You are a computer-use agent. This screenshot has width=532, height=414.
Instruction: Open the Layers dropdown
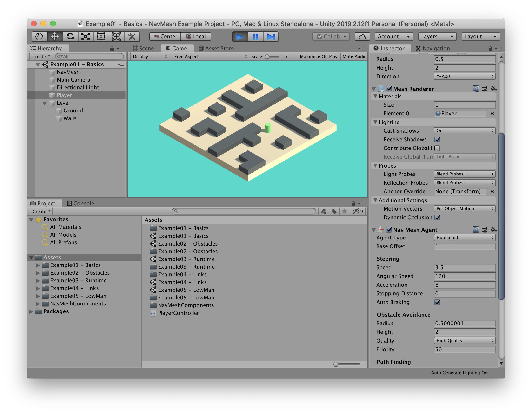(437, 37)
